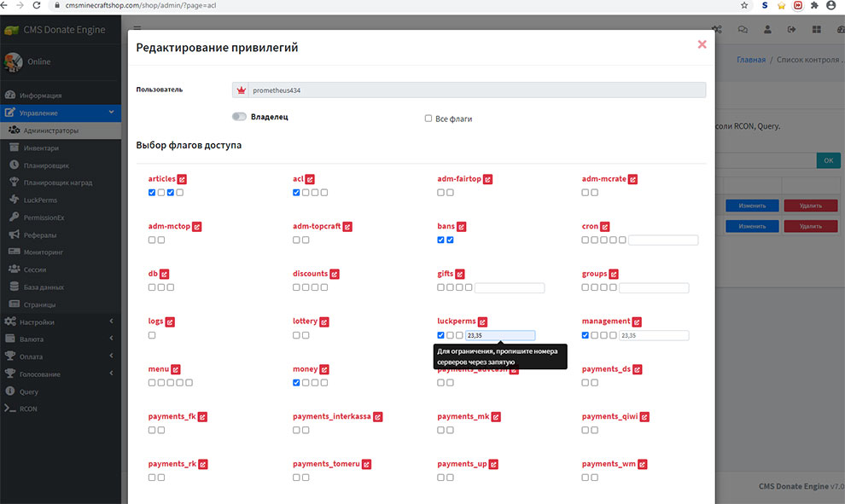Click the edit icon beside bans flag
Screen dimensions: 845x504
tap(462, 227)
